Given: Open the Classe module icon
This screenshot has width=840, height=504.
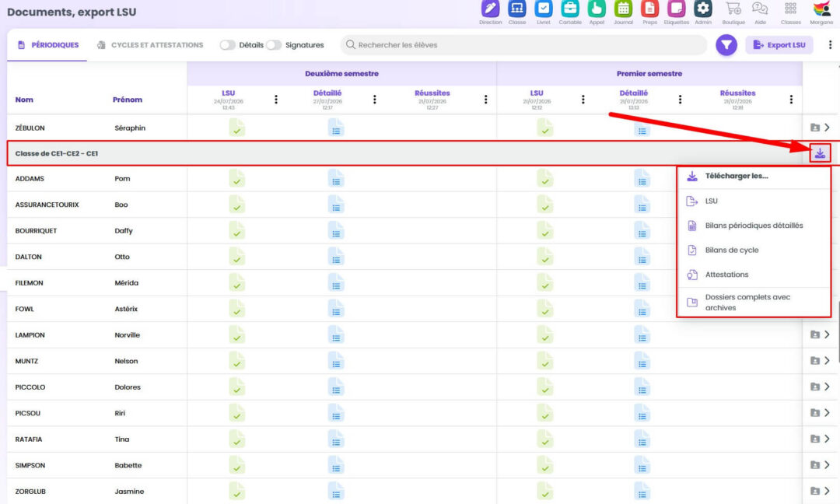Looking at the screenshot, I should coord(517,9).
